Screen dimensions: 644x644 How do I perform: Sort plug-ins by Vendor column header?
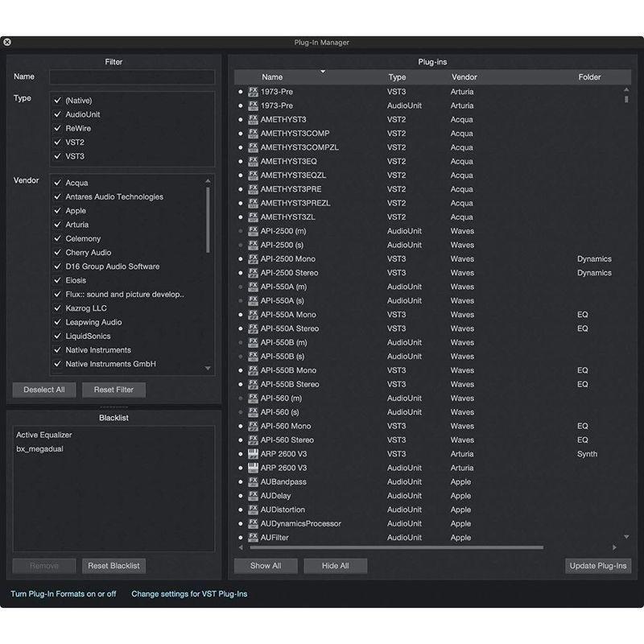(x=464, y=77)
